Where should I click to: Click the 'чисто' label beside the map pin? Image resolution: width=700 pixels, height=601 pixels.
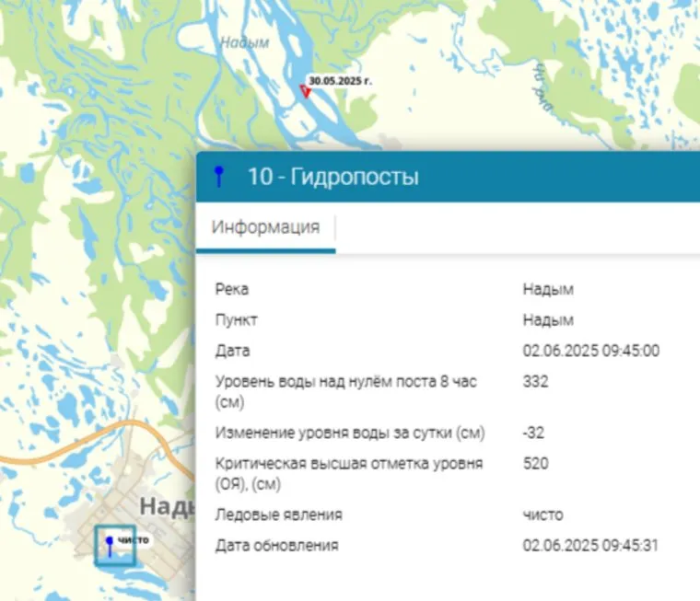coord(133,539)
